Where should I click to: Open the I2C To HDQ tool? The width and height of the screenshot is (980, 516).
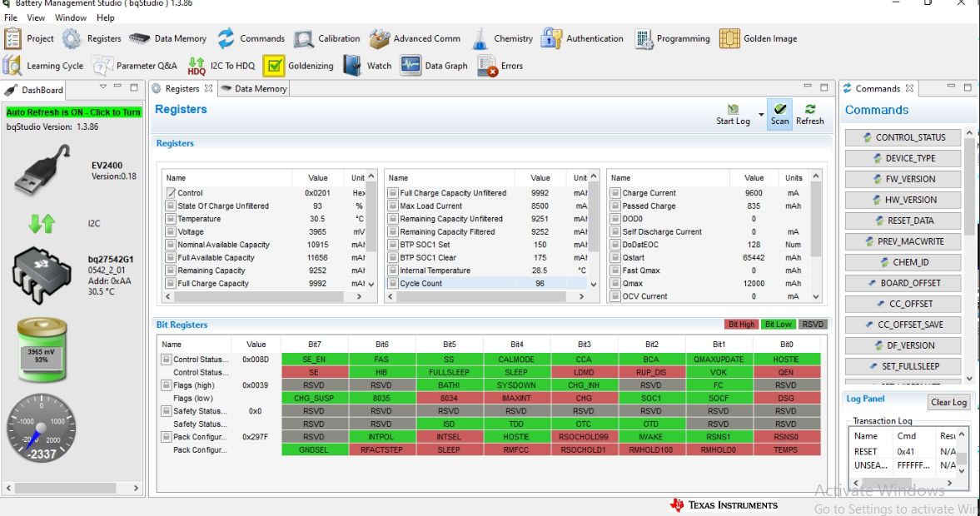pos(196,66)
